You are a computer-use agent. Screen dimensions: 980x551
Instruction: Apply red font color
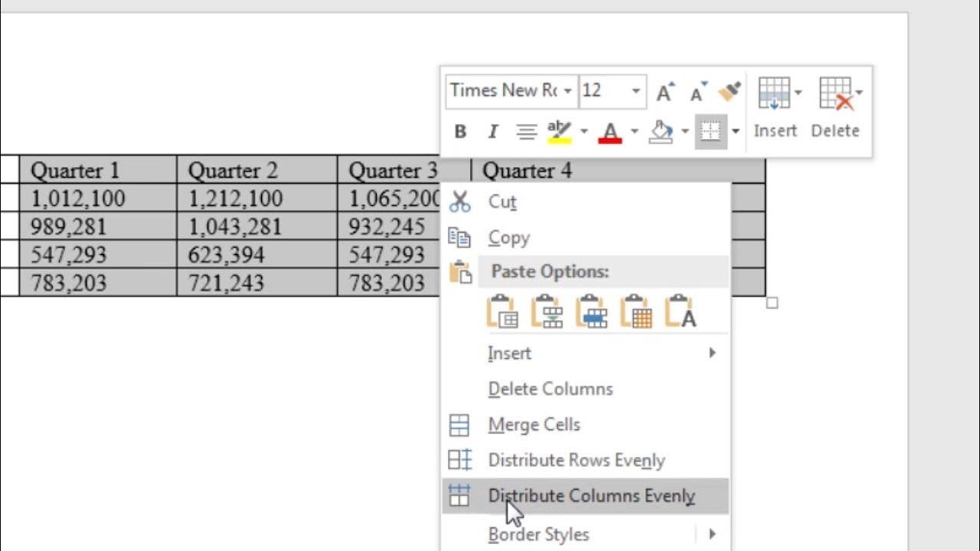point(610,132)
